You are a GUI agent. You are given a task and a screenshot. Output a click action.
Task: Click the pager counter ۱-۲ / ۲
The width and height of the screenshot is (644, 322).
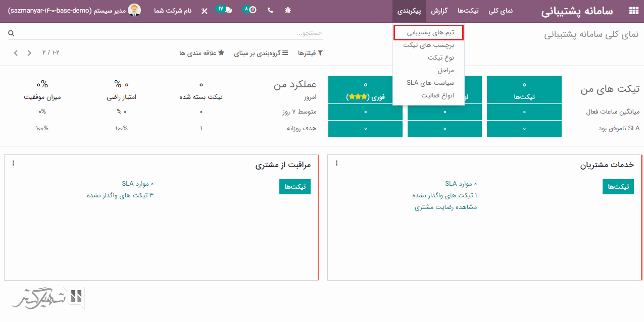point(52,53)
